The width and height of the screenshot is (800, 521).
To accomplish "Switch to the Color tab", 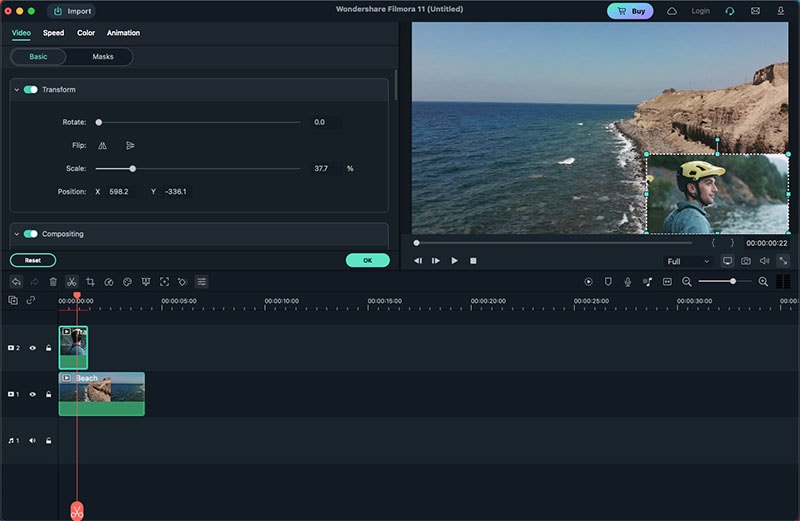I will pyautogui.click(x=86, y=33).
